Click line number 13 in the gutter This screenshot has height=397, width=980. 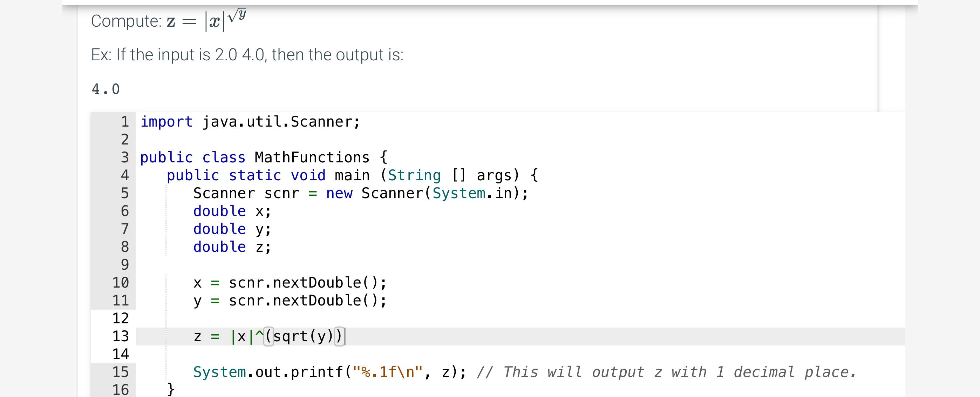122,336
